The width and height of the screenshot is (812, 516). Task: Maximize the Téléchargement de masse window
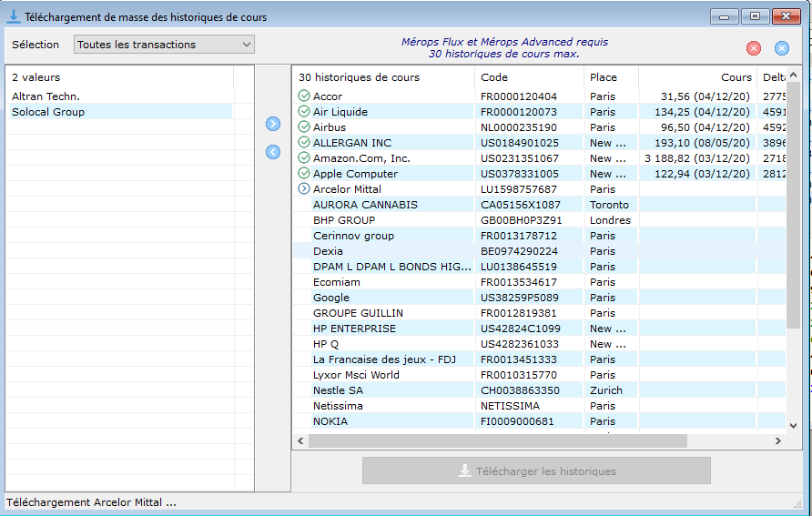pyautogui.click(x=755, y=16)
